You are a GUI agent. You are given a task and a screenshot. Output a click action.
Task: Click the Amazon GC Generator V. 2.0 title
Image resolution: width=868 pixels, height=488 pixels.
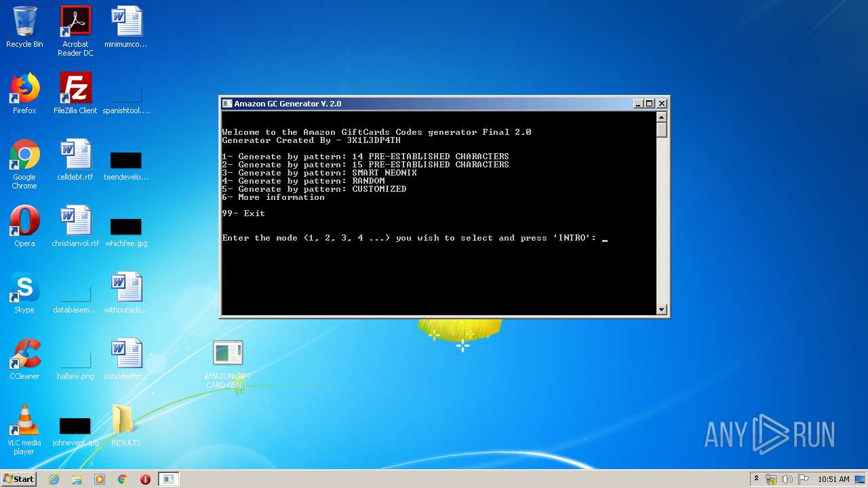288,104
